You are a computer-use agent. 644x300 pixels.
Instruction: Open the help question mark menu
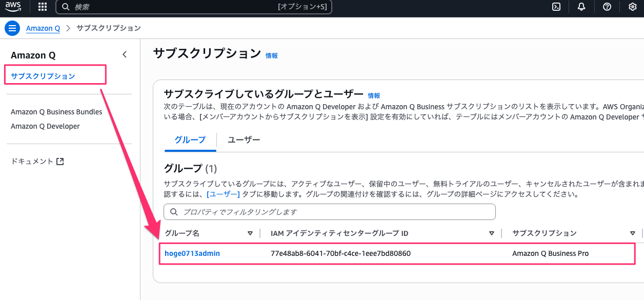tap(607, 7)
